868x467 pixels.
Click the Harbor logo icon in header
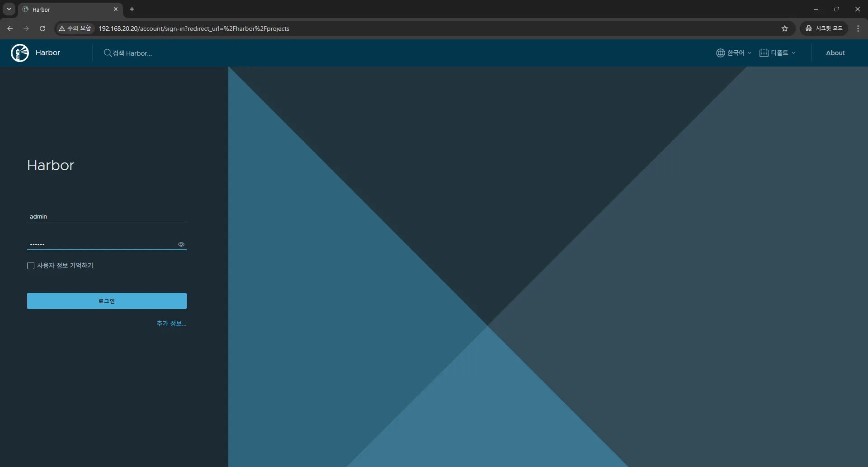click(x=20, y=53)
